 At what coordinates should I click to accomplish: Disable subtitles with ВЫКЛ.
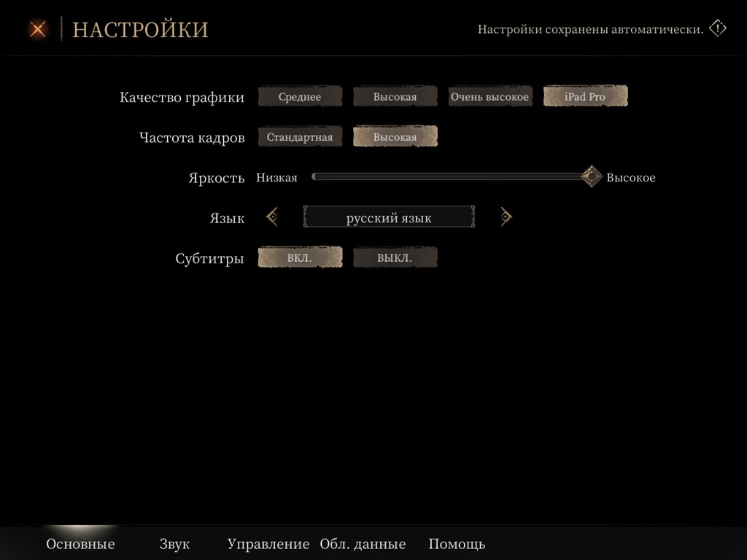395,258
